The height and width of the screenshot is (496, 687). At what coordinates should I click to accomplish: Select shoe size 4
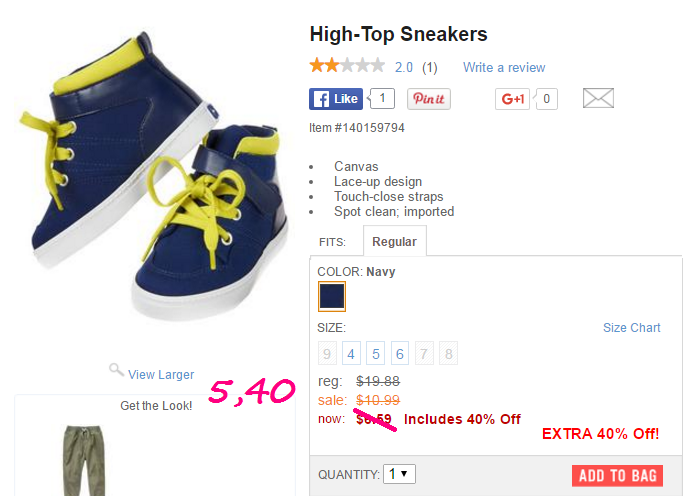coord(351,353)
